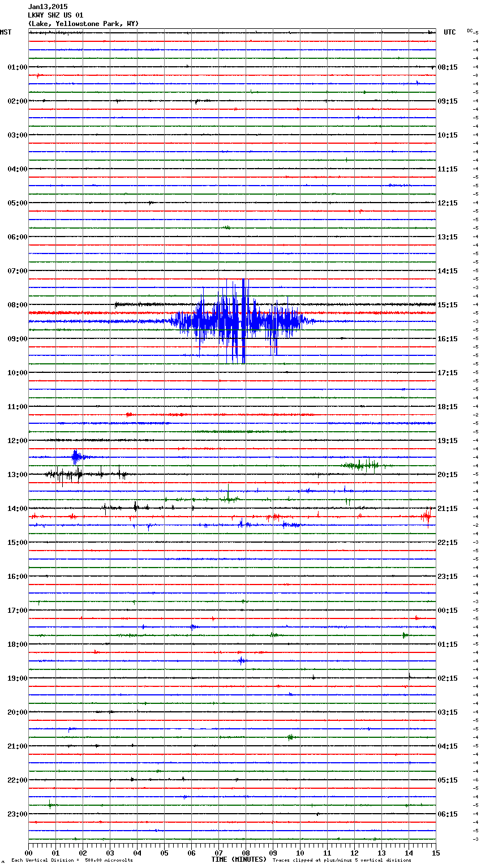Click the 00:15 UTC time label
The height and width of the screenshot is (868, 481).
tap(448, 610)
